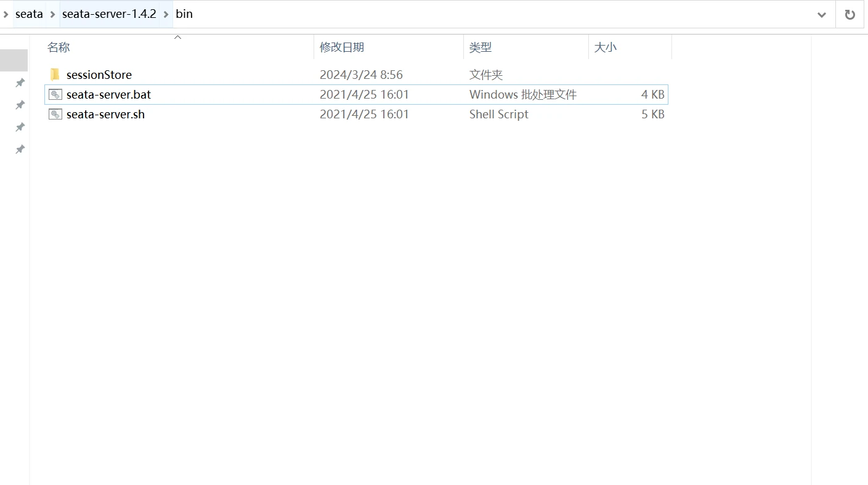
Task: Click the bin breadcrumb segment
Action: click(184, 14)
